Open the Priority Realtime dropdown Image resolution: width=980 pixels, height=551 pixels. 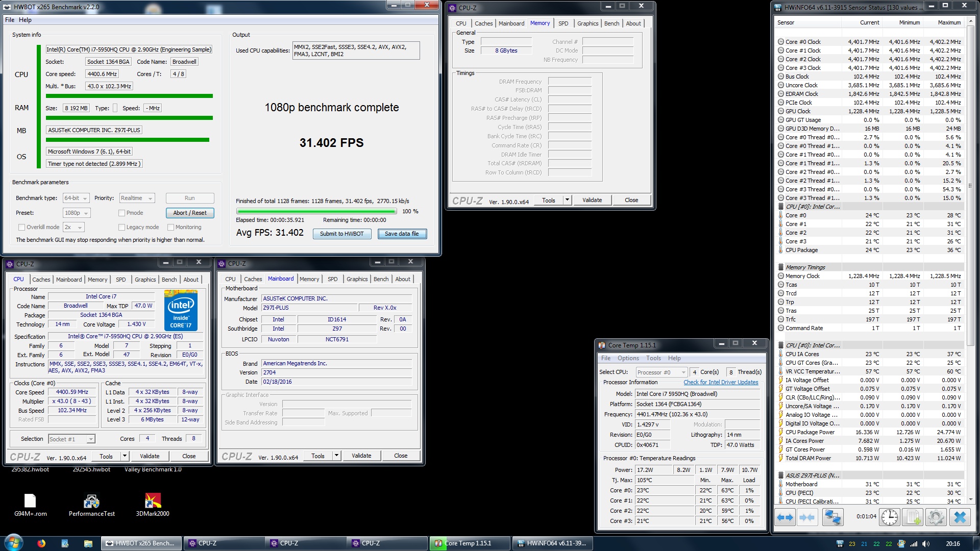[x=137, y=198]
